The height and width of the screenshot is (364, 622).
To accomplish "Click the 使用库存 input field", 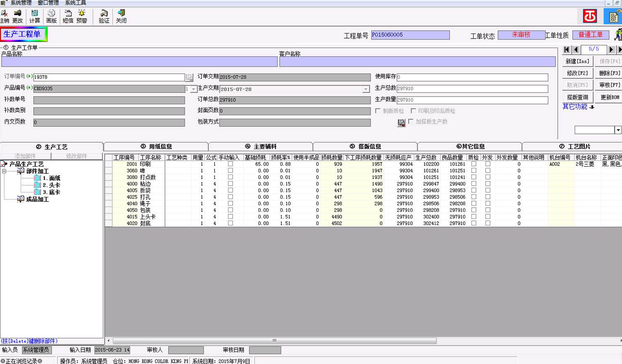I will (x=472, y=77).
